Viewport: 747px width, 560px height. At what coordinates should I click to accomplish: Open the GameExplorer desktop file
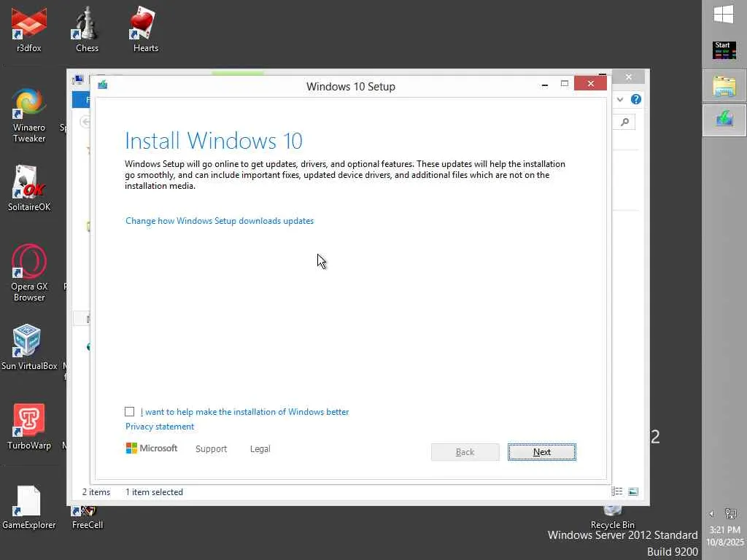tap(29, 507)
